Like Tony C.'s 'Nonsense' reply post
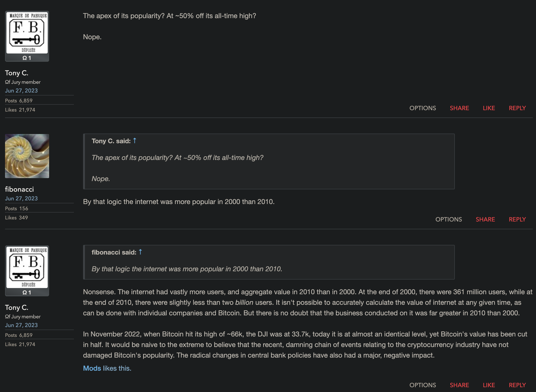This screenshot has height=392, width=536. coord(489,385)
